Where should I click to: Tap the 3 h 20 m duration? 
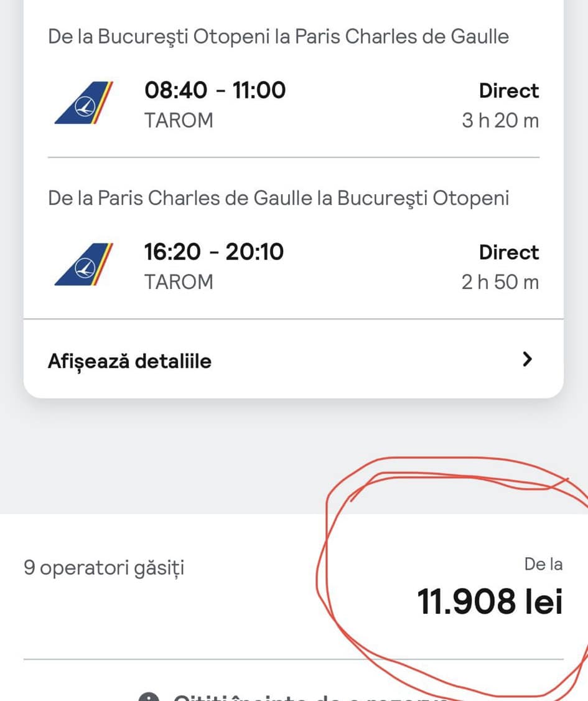(x=500, y=120)
